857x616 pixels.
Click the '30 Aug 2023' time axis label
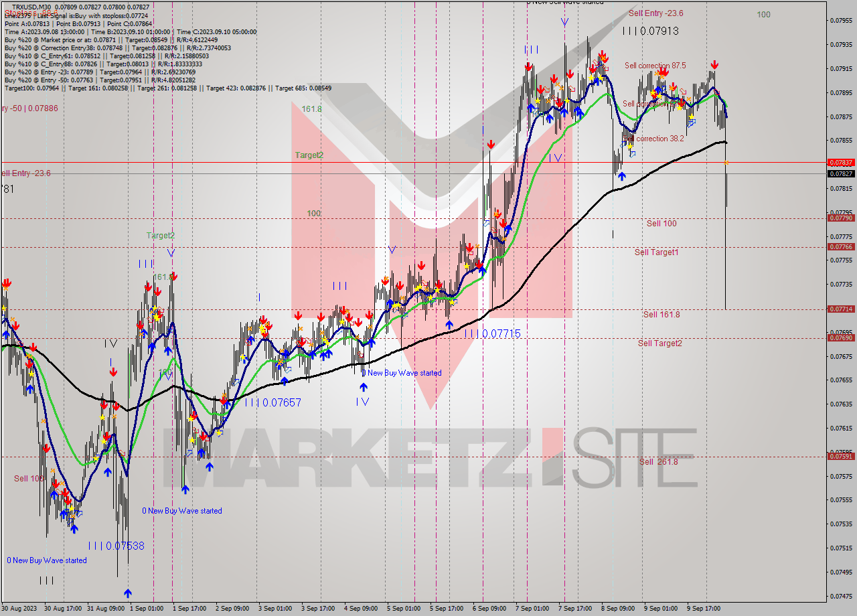click(20, 609)
